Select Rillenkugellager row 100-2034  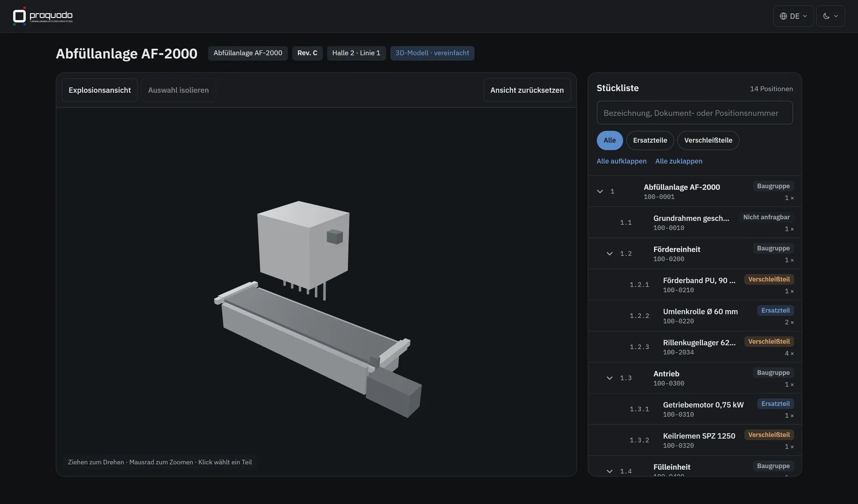click(695, 347)
